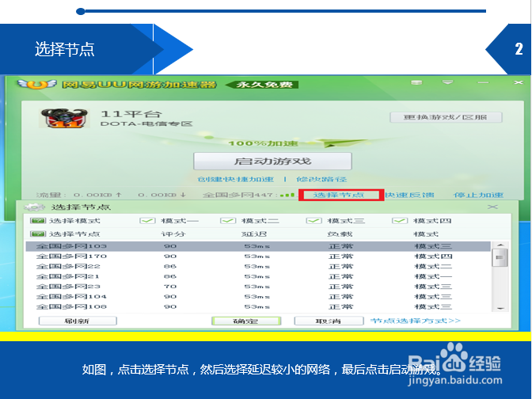
Task: Select node row 全国多网23
Action: pyautogui.click(x=258, y=287)
